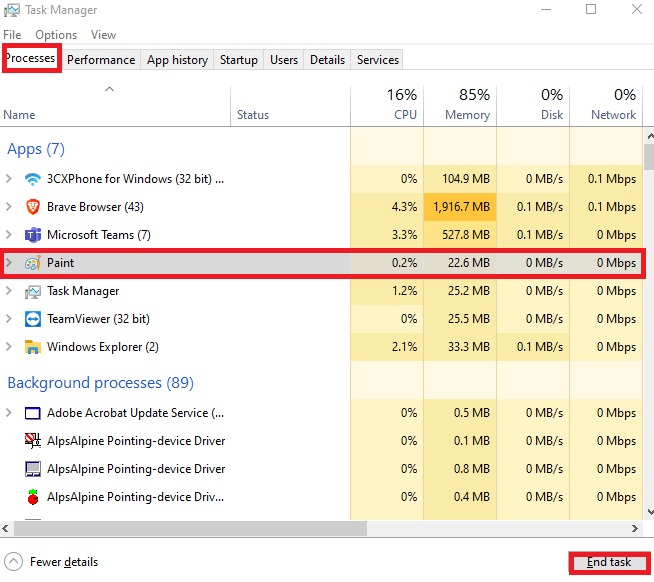Click the horizontal scrollbar right arrow
The height and width of the screenshot is (582, 654).
(635, 529)
